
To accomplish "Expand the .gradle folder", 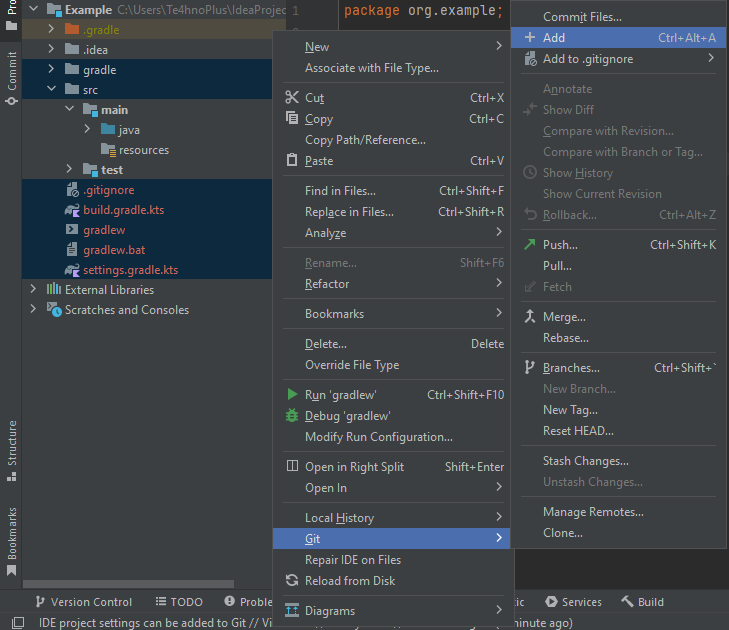I will [52, 30].
